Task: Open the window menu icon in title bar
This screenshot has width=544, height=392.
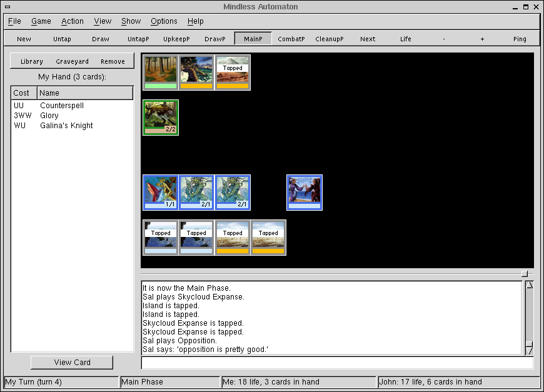Action: 8,7
